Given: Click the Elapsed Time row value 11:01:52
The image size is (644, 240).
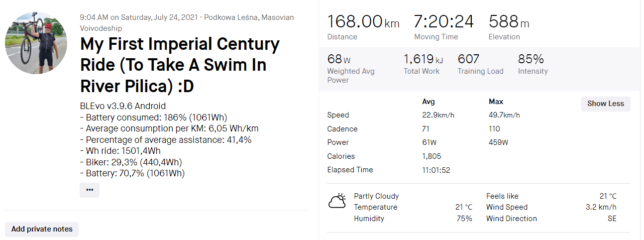Looking at the screenshot, I should pos(436,170).
